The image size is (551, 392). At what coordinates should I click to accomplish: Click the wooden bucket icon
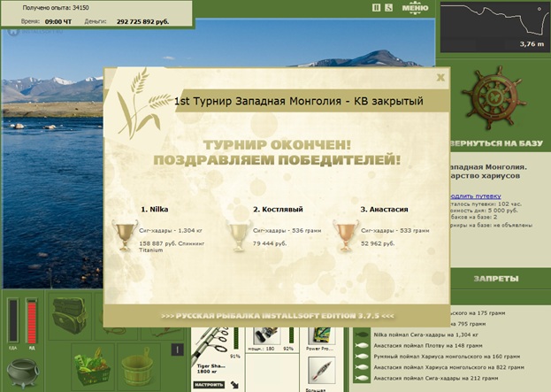(x=137, y=366)
